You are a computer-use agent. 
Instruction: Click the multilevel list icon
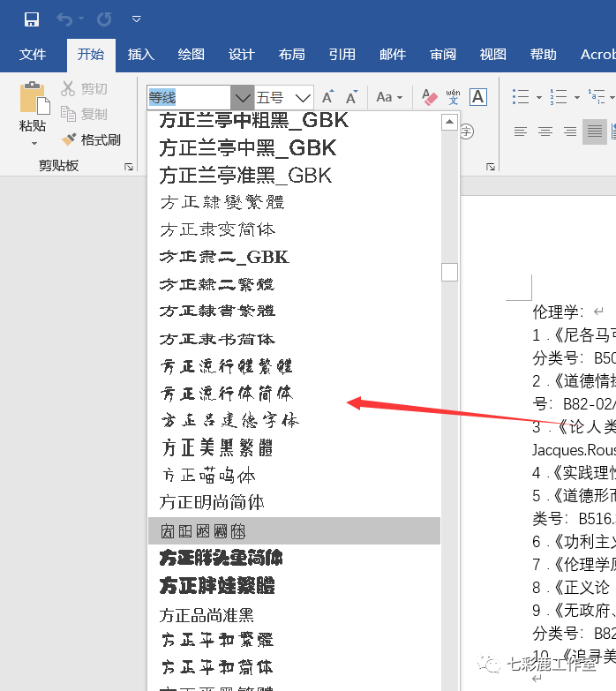(x=597, y=97)
